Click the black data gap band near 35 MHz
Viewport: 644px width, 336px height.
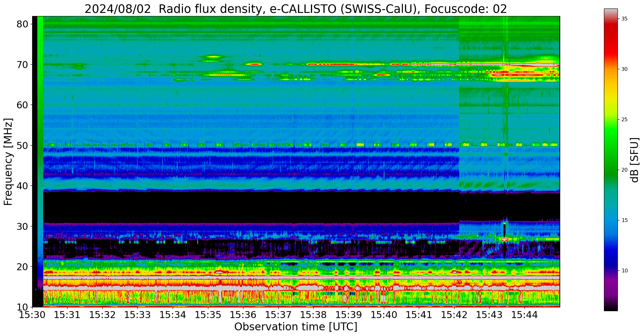click(x=301, y=207)
